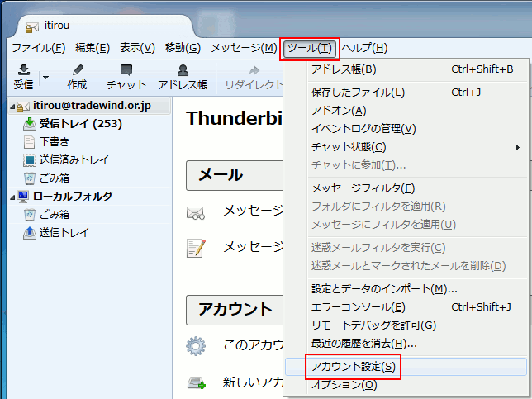Screen dimensions: 532x399
Task: Click メッセージフィルタ(F) menu entry
Action: tap(363, 188)
